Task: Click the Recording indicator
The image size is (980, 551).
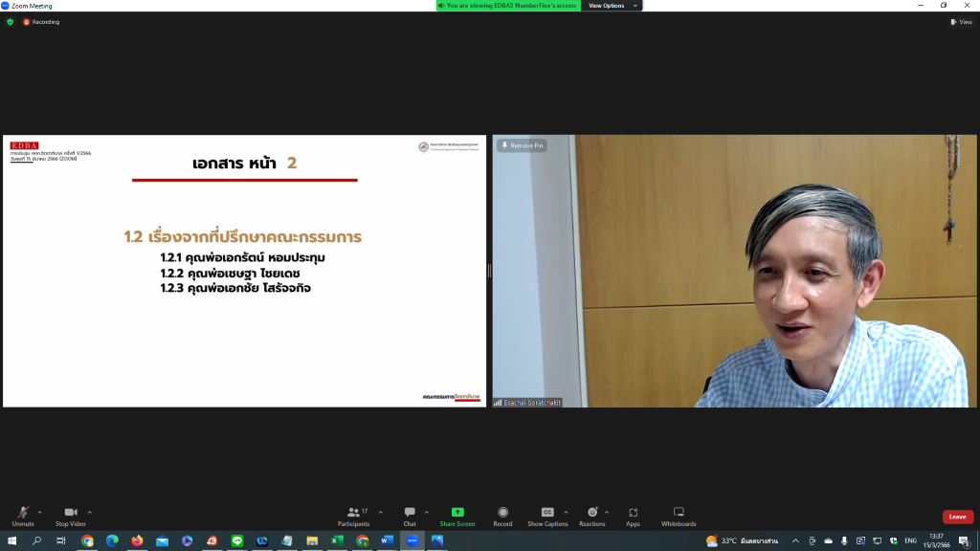Action: tap(41, 22)
